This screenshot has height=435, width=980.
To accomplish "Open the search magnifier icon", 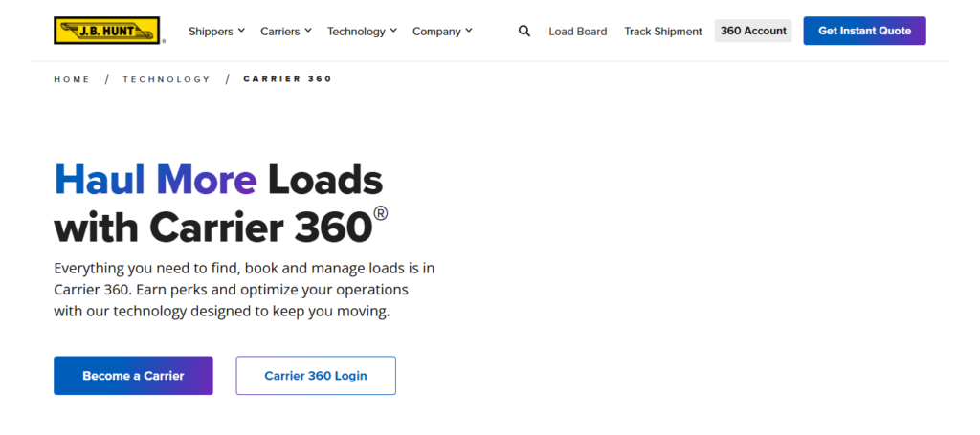I will coord(524,31).
